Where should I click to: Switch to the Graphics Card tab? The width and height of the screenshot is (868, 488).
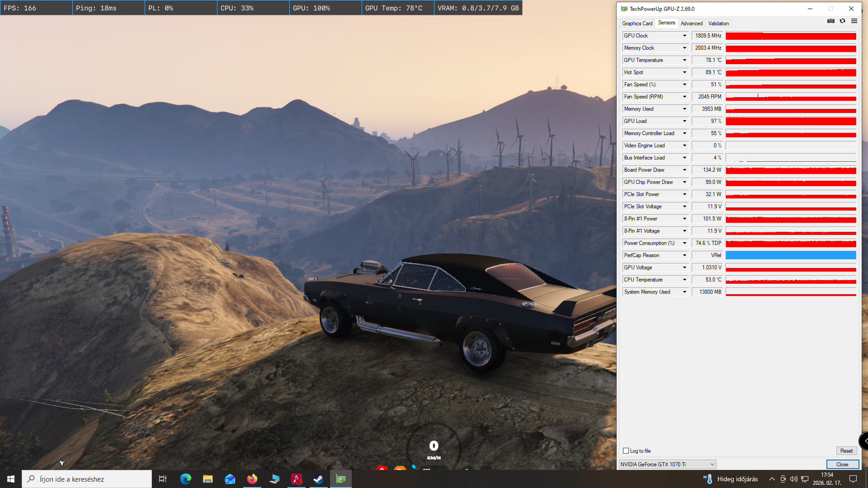[637, 23]
